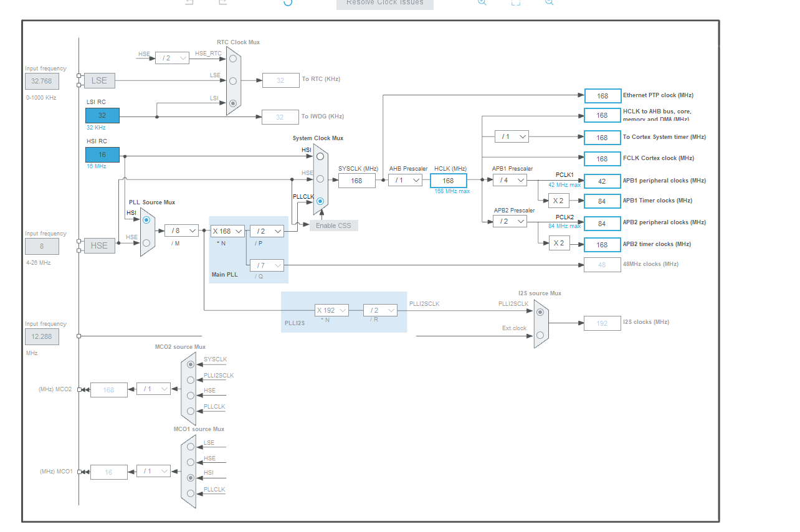The image size is (800, 532).
Task: Open the AHB Prescaler dropdown
Action: click(406, 180)
